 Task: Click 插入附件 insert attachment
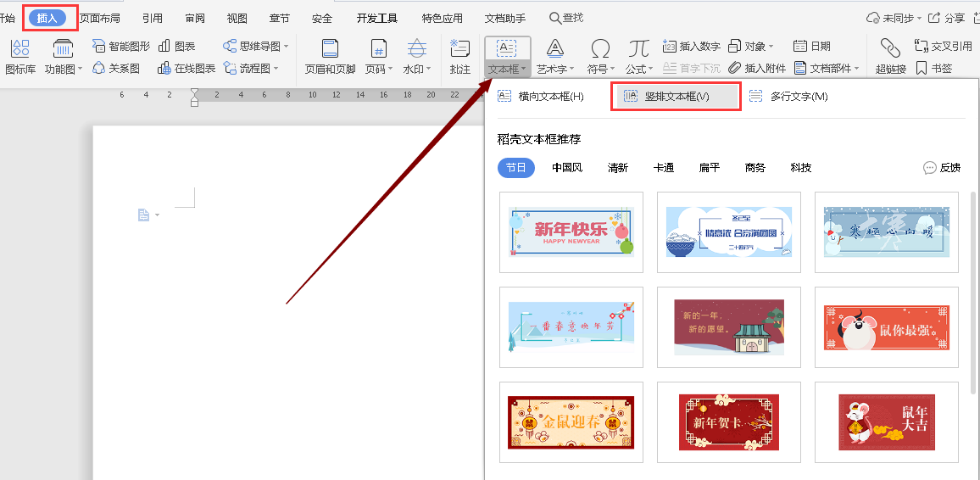[757, 68]
